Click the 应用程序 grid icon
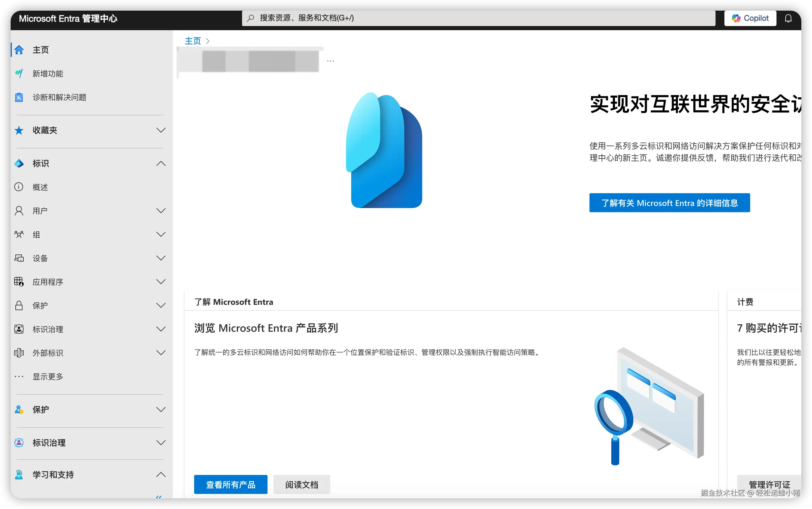The height and width of the screenshot is (509, 812). 19,282
